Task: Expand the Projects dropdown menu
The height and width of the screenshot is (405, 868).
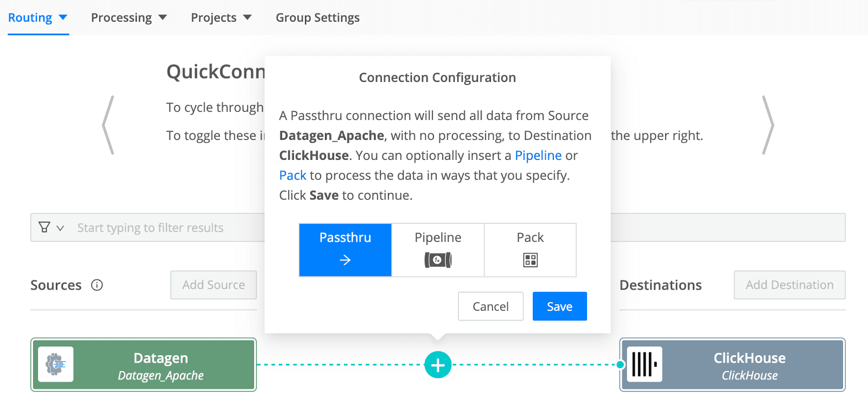Action: point(221,18)
